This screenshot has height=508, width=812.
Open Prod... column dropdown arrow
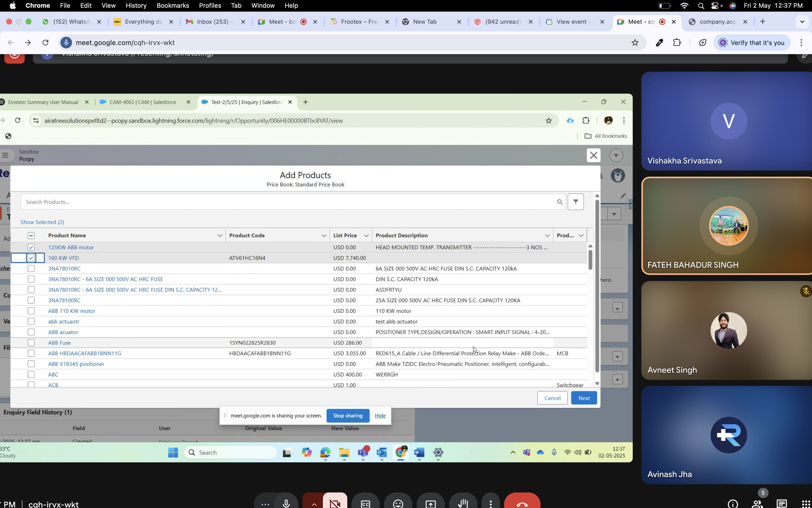pos(581,236)
